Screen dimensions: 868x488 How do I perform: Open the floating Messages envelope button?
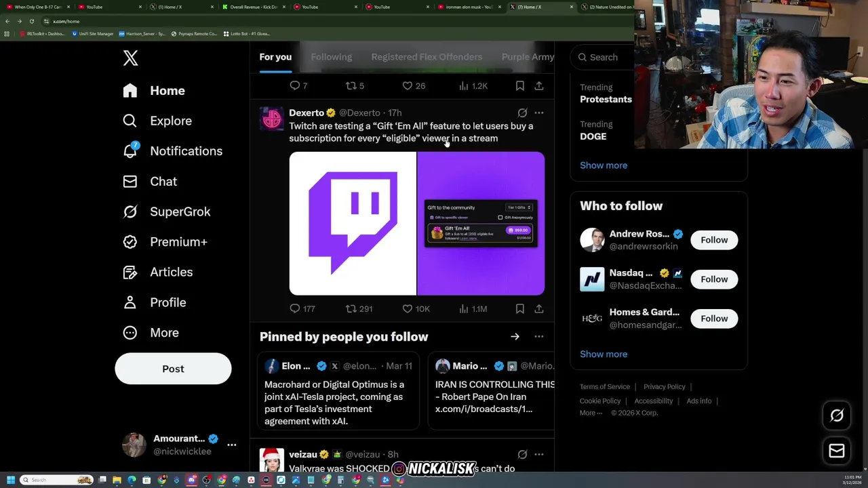coord(837,451)
